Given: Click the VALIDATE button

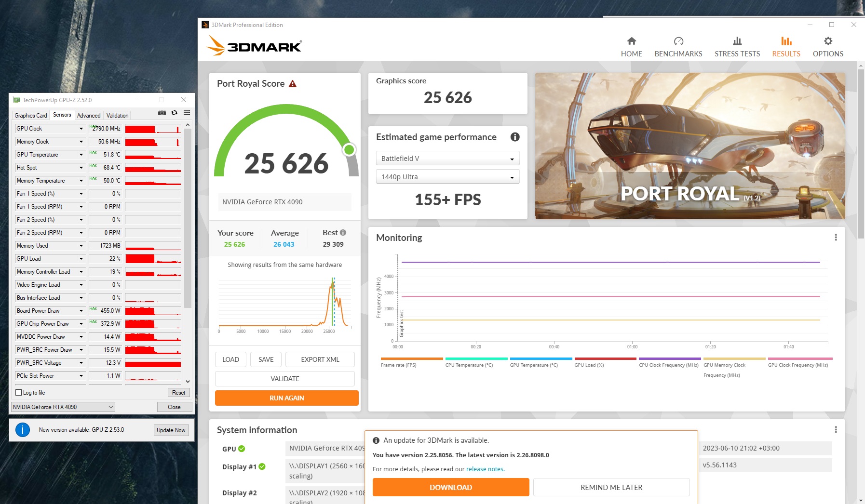Looking at the screenshot, I should pos(285,379).
